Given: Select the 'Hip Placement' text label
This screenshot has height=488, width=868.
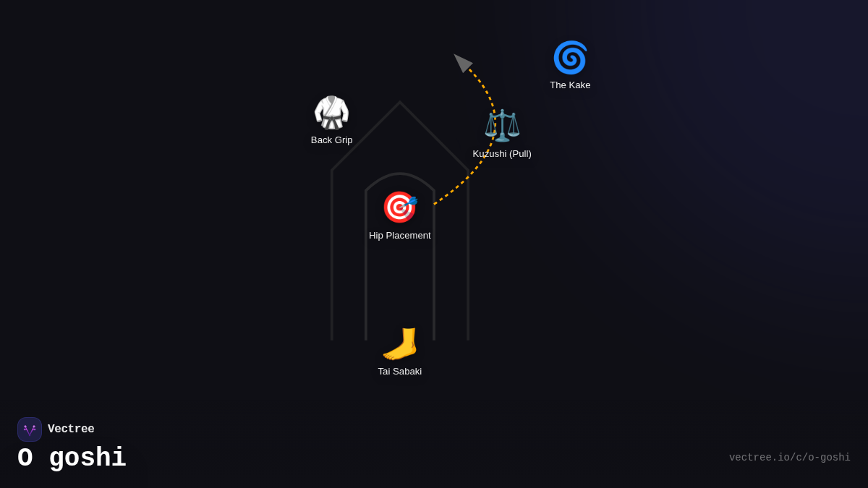Looking at the screenshot, I should coord(399,236).
